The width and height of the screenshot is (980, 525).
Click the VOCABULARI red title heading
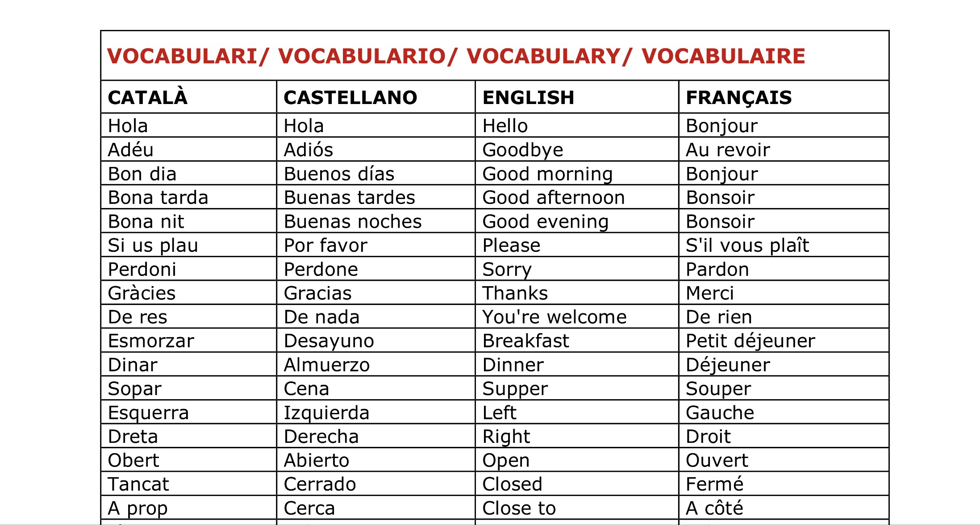coord(456,56)
